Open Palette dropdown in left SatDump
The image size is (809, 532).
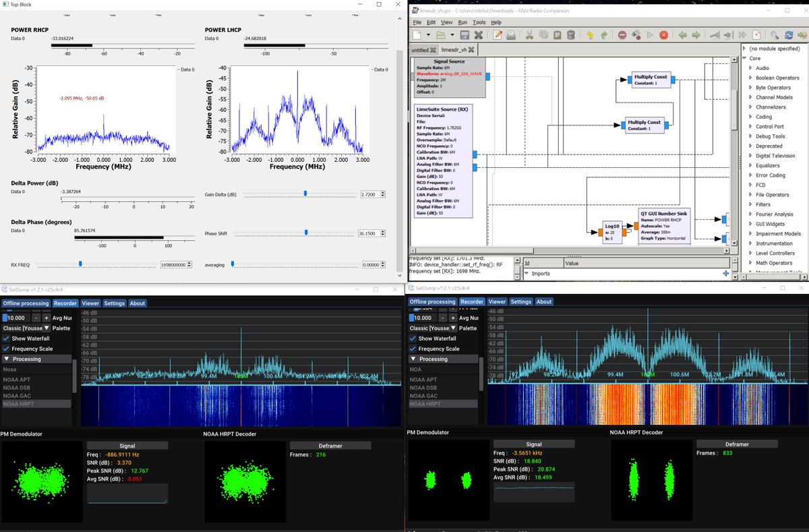coord(26,328)
